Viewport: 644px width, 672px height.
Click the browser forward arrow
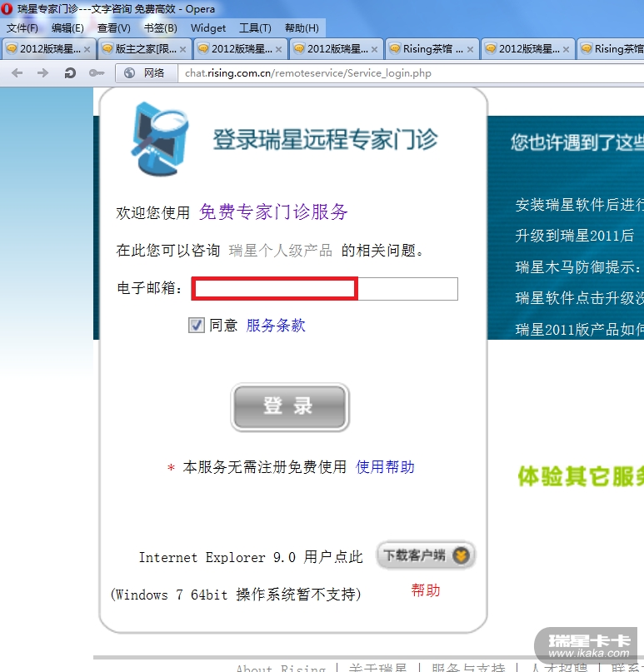tap(42, 73)
